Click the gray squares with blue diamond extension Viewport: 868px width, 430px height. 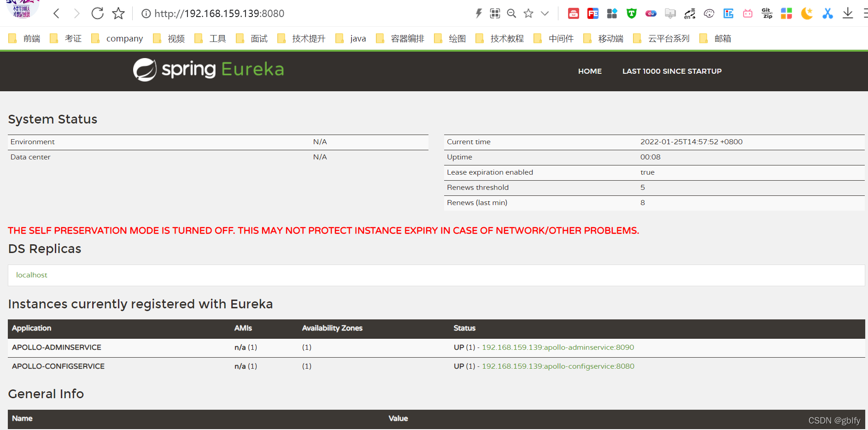(612, 13)
